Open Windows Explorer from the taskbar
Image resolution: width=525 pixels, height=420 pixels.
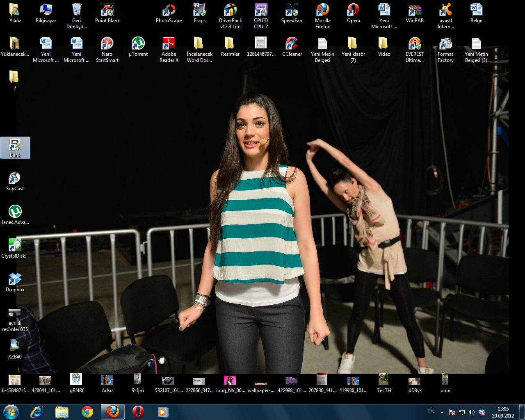[62, 412]
